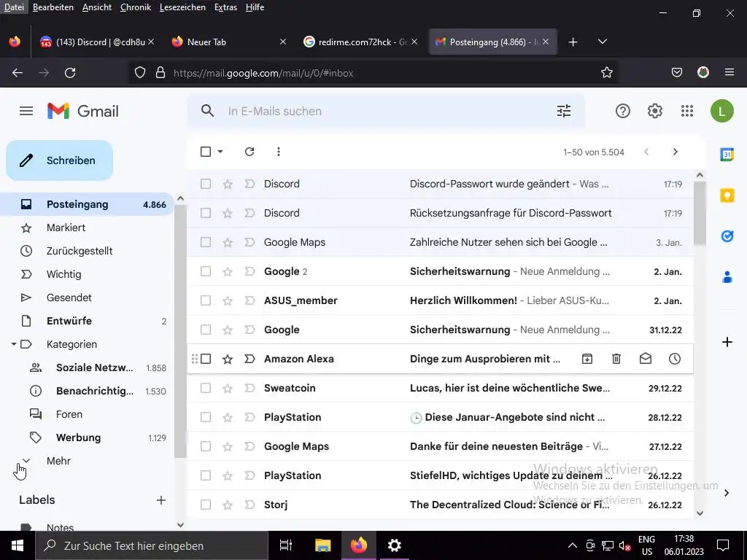
Task: Open Google Contacts side panel
Action: point(727,276)
